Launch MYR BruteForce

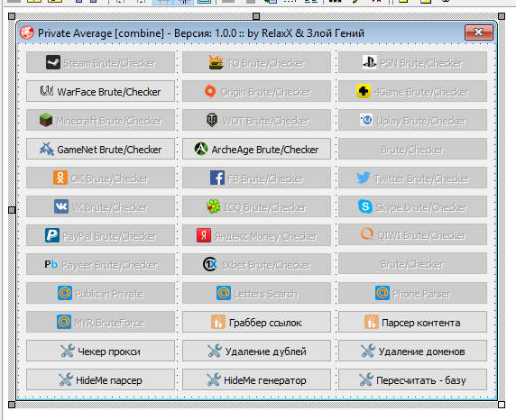[100, 322]
